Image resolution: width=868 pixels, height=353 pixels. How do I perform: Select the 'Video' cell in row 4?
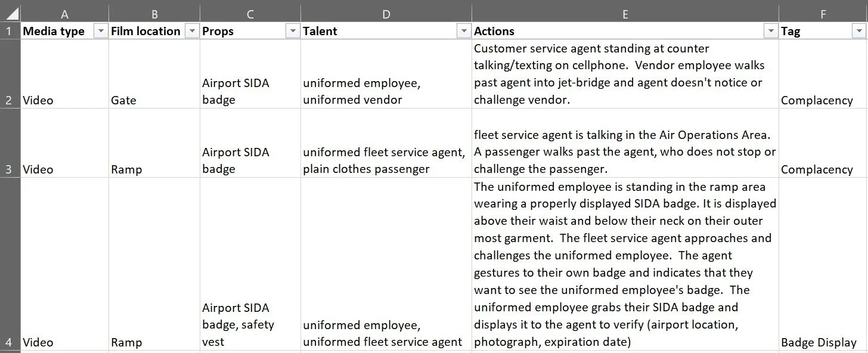tap(64, 264)
